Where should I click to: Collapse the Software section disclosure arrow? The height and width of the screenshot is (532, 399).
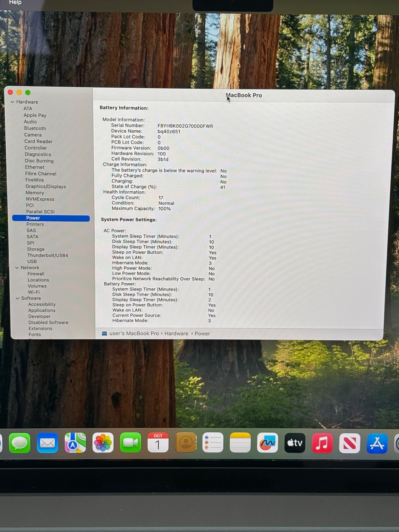pyautogui.click(x=17, y=298)
